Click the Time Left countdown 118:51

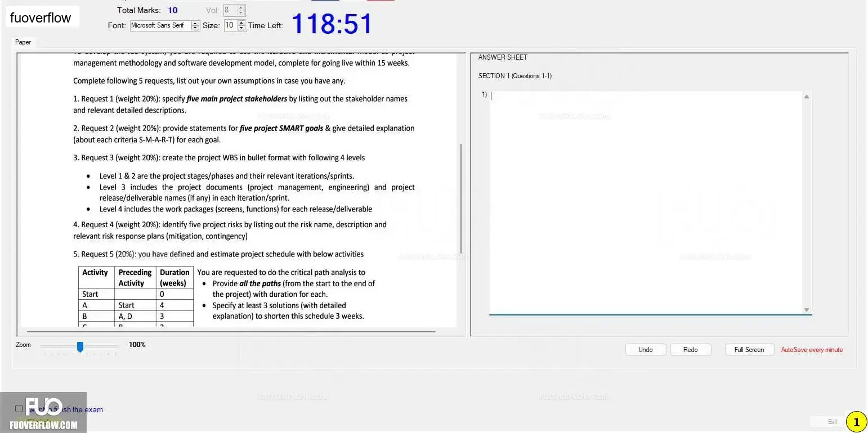pos(332,24)
